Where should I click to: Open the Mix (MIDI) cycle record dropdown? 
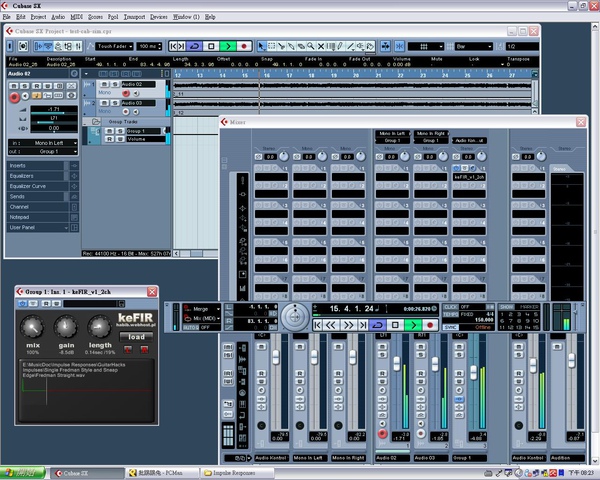202,318
